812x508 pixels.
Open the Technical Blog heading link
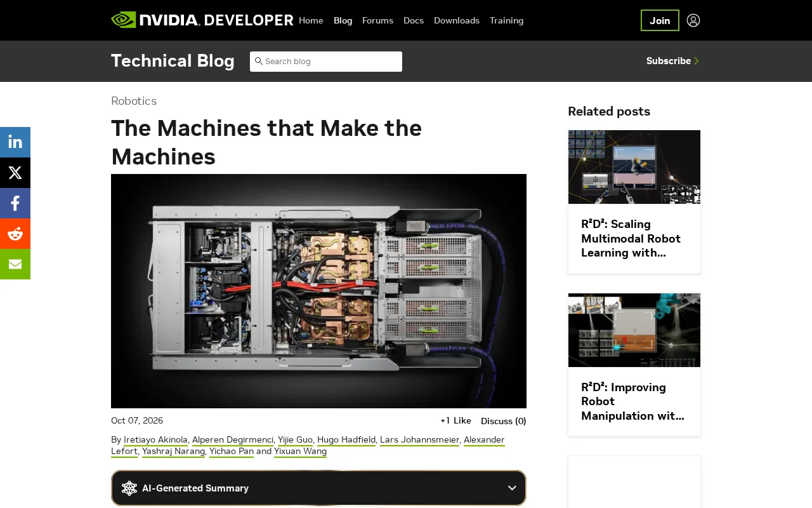pyautogui.click(x=173, y=61)
